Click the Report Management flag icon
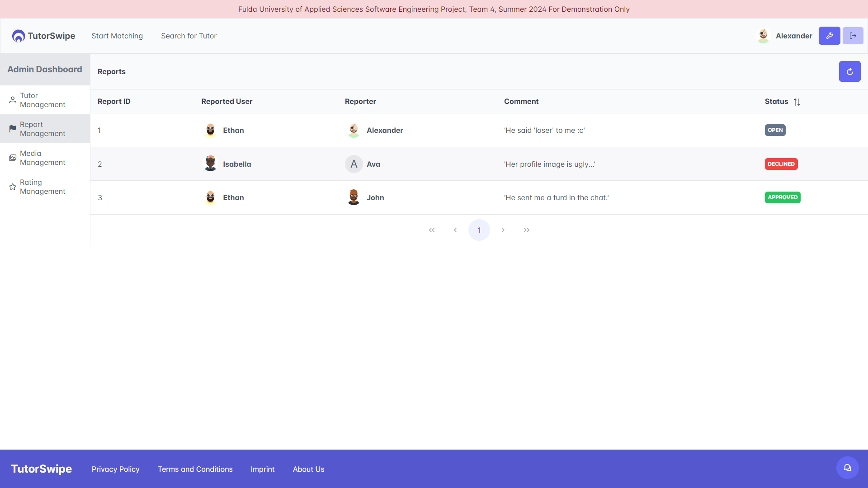 pos(13,129)
